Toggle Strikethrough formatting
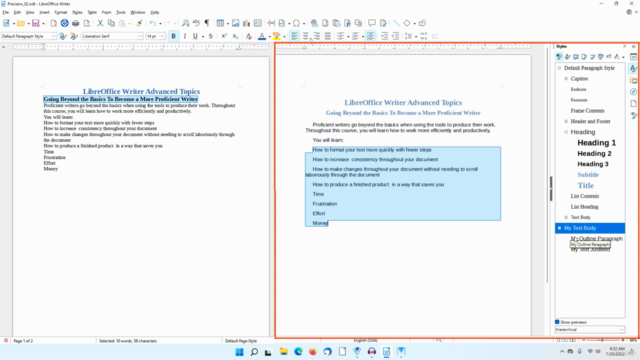This screenshot has height=360, width=640. pyautogui.click(x=211, y=36)
